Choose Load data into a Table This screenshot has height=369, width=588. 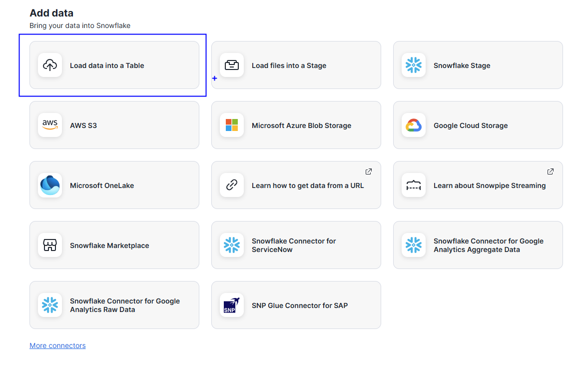click(107, 65)
